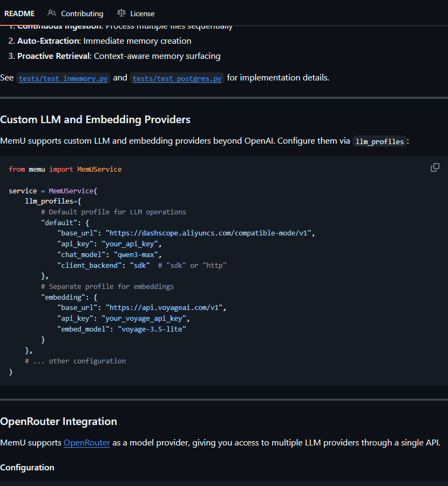
Task: Click the Configuration subheading
Action: (x=28, y=468)
